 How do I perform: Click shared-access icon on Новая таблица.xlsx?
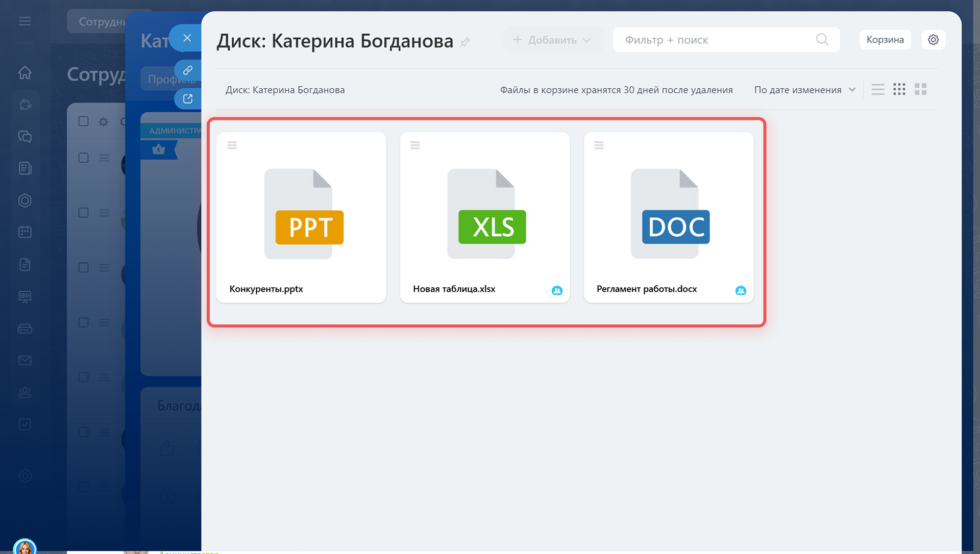point(557,290)
